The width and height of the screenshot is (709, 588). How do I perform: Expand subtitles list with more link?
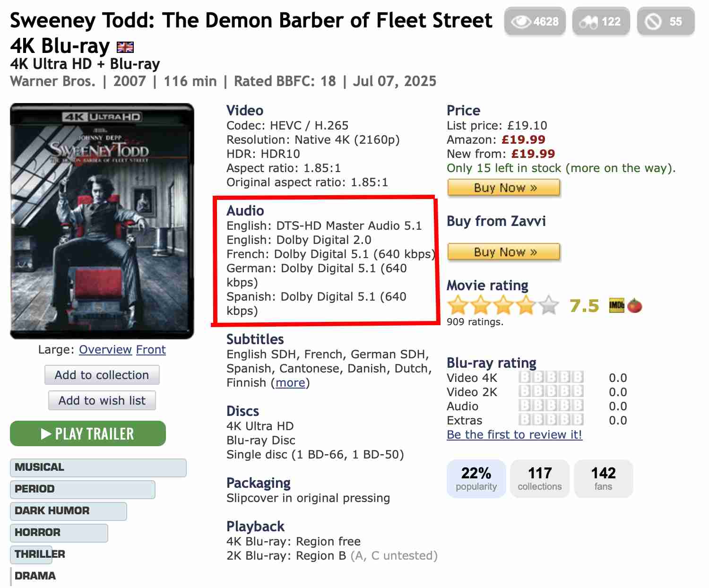[x=290, y=382]
